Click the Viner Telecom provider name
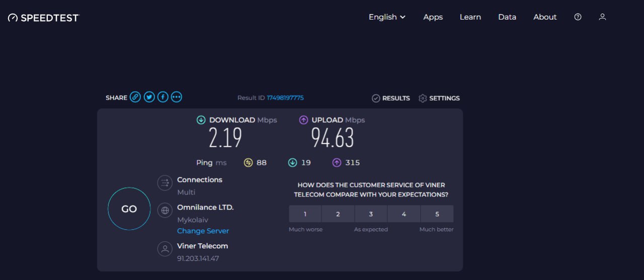 pos(202,246)
